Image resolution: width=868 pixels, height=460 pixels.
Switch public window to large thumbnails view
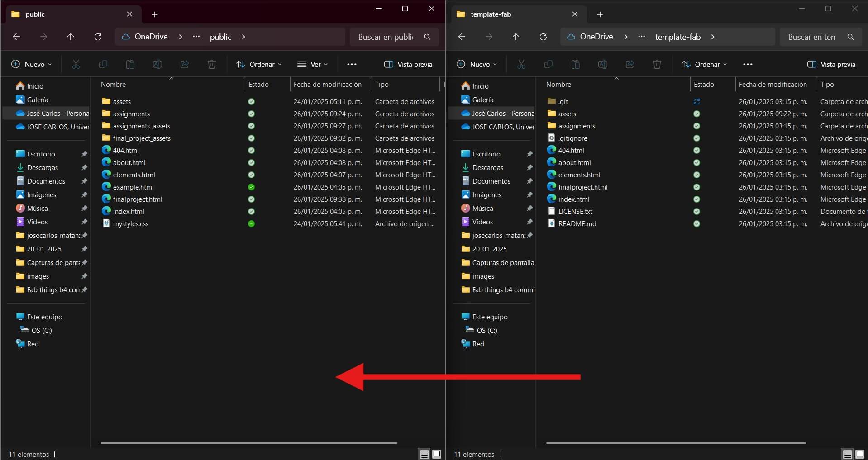pyautogui.click(x=437, y=454)
